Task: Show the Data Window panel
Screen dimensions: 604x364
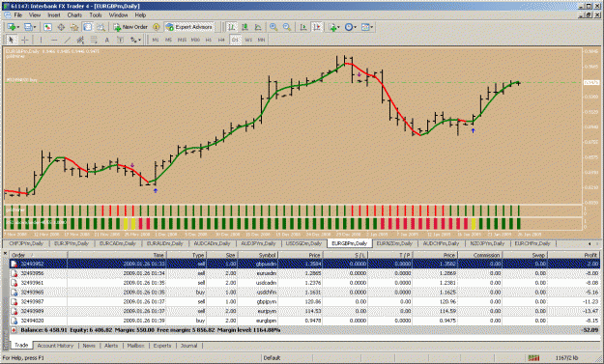Action: point(61,27)
